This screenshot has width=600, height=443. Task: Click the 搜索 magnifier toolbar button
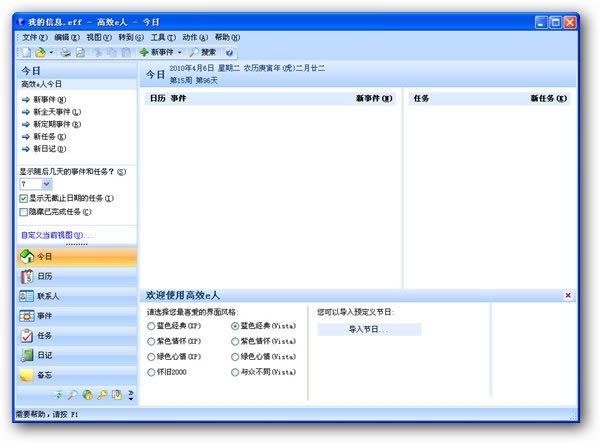[203, 52]
